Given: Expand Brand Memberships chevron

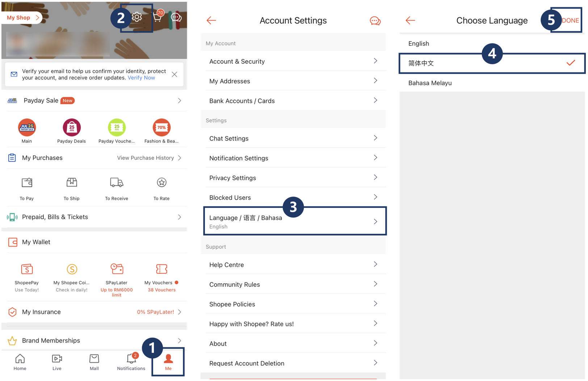Looking at the screenshot, I should click(x=179, y=341).
